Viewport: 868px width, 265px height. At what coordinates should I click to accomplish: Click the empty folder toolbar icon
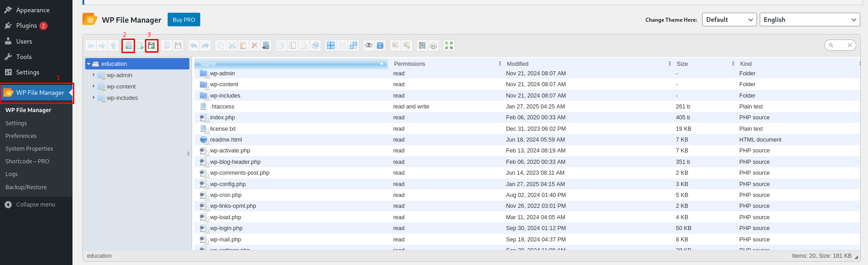point(266,45)
